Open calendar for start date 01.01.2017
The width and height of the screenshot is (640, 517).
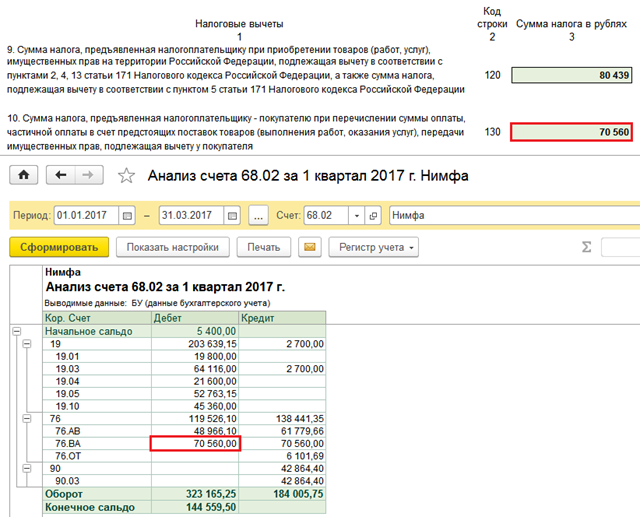pyautogui.click(x=127, y=215)
